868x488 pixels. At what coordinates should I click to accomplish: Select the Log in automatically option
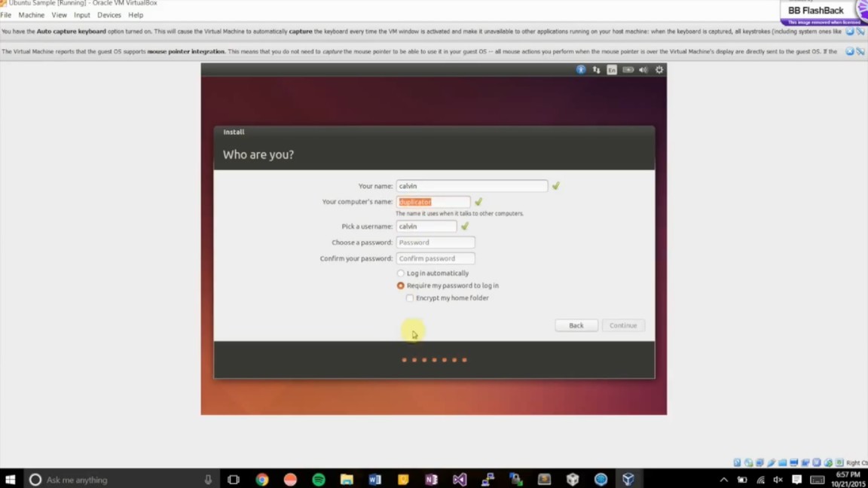[x=401, y=273]
